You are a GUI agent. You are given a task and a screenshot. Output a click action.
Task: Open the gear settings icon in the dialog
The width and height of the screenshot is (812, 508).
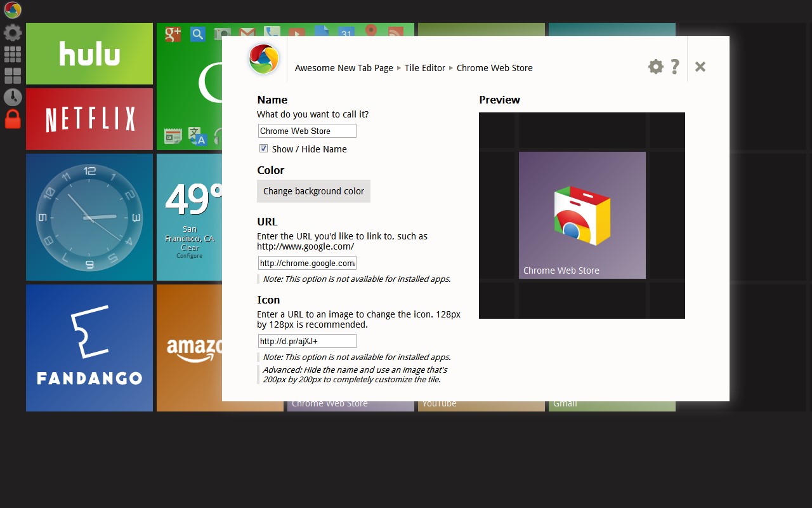pos(655,66)
